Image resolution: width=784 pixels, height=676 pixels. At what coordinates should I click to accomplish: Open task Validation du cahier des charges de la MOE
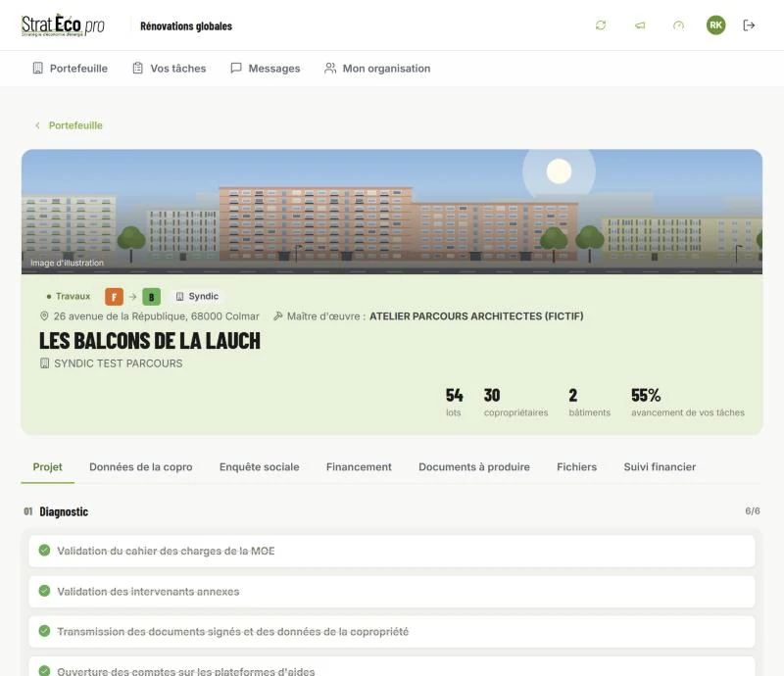[x=391, y=551]
